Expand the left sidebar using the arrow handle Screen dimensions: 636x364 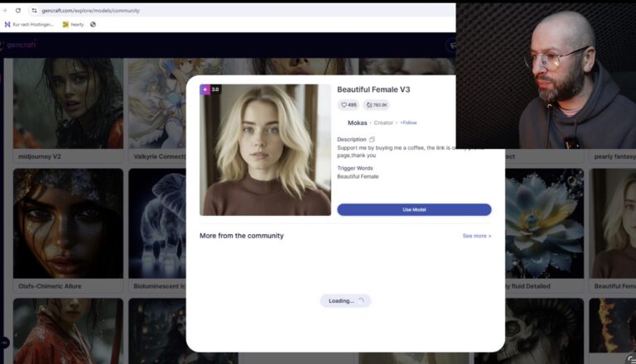[x=3, y=342]
